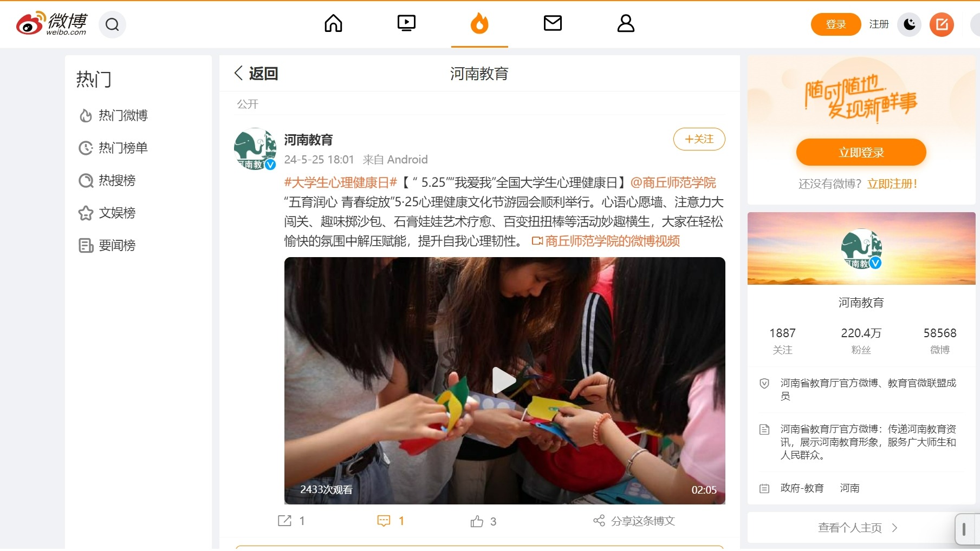The width and height of the screenshot is (980, 551).
Task: Expand 查看个人主页 arrow link
Action: [858, 528]
